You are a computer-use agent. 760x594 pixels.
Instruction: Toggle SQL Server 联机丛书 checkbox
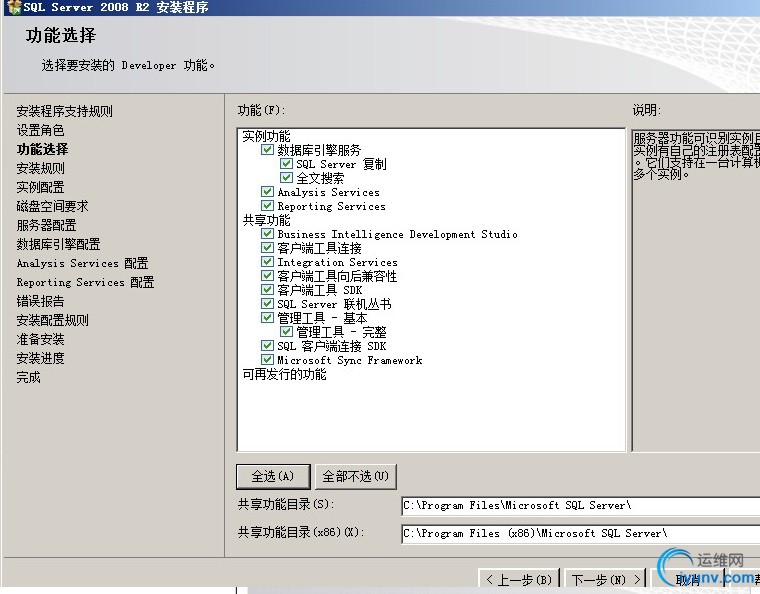coord(267,304)
